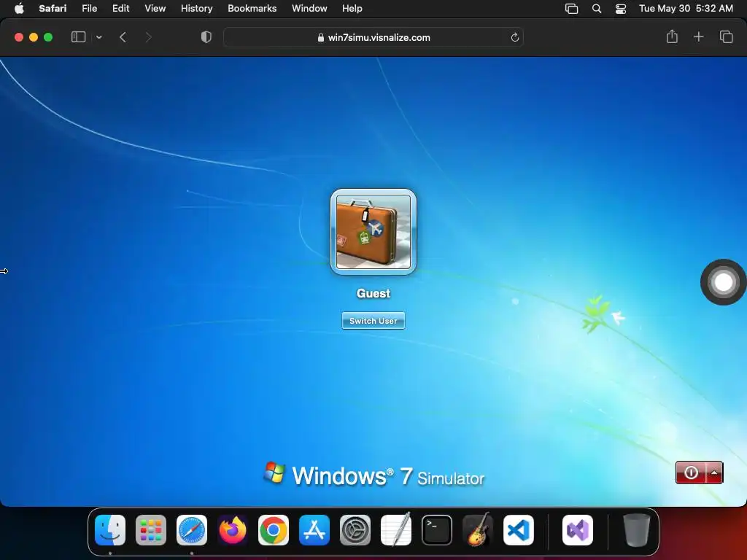The height and width of the screenshot is (560, 747).
Task: Launch Google Chrome from the Dock
Action: (274, 530)
